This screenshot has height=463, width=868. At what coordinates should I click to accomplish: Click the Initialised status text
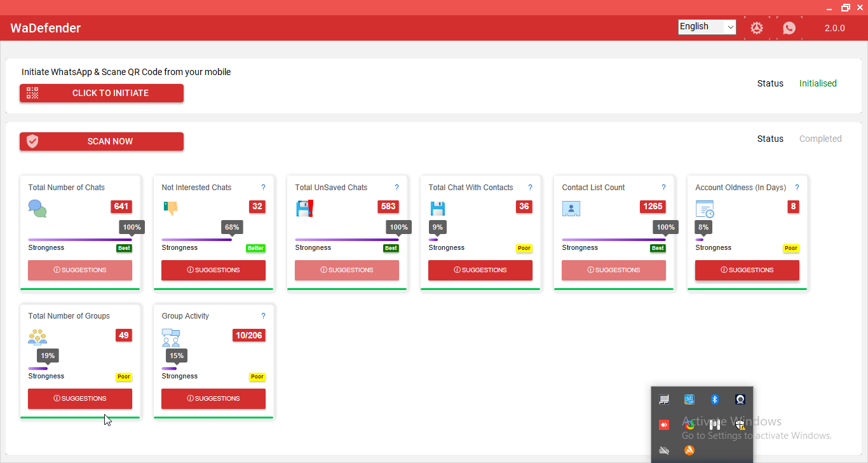(x=818, y=83)
